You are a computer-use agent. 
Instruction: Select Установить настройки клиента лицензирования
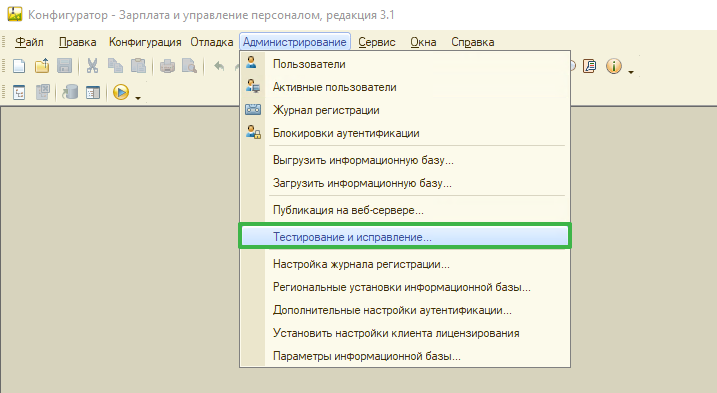(x=405, y=333)
